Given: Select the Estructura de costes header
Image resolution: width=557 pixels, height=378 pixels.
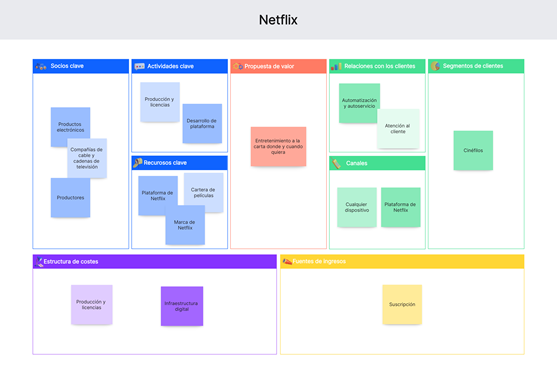Looking at the screenshot, I should pyautogui.click(x=155, y=262).
